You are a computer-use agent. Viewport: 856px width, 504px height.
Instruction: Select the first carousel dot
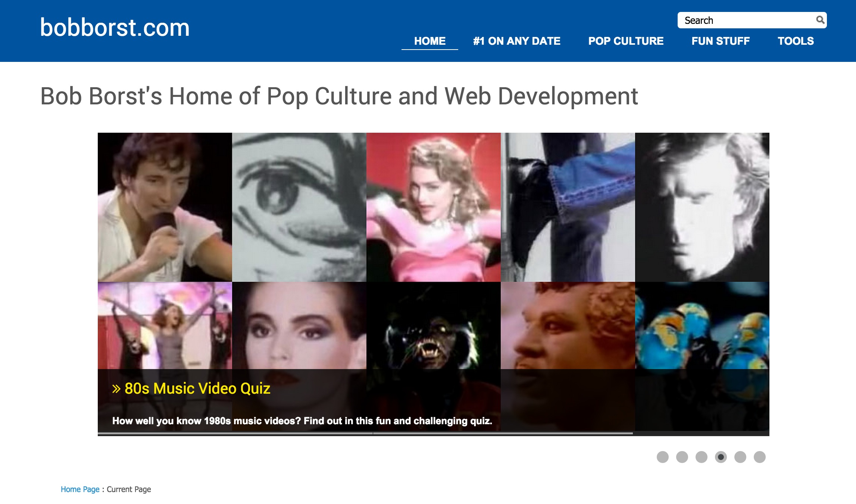point(663,457)
